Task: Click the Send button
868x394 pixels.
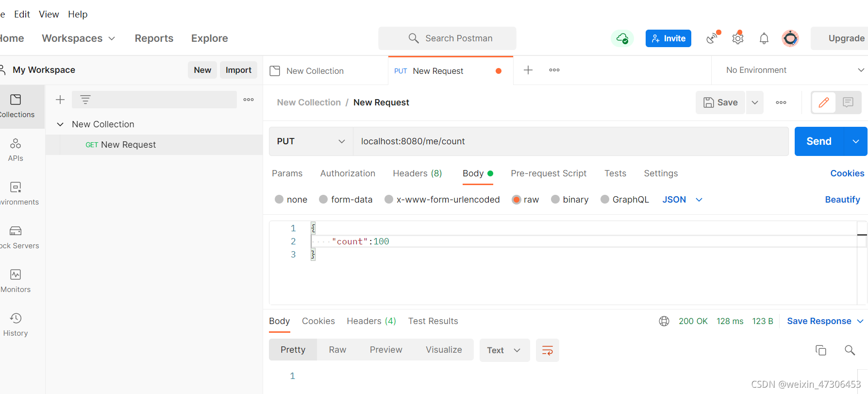Action: (x=819, y=141)
